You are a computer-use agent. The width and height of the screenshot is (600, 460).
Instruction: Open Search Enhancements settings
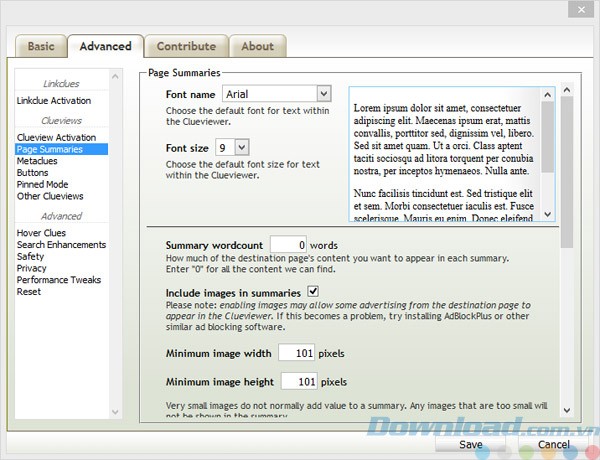(x=61, y=245)
